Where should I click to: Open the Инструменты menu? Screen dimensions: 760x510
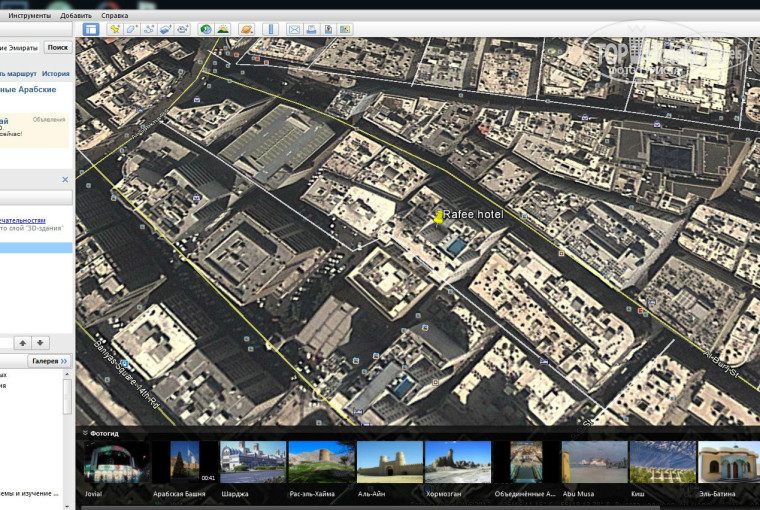[30, 16]
